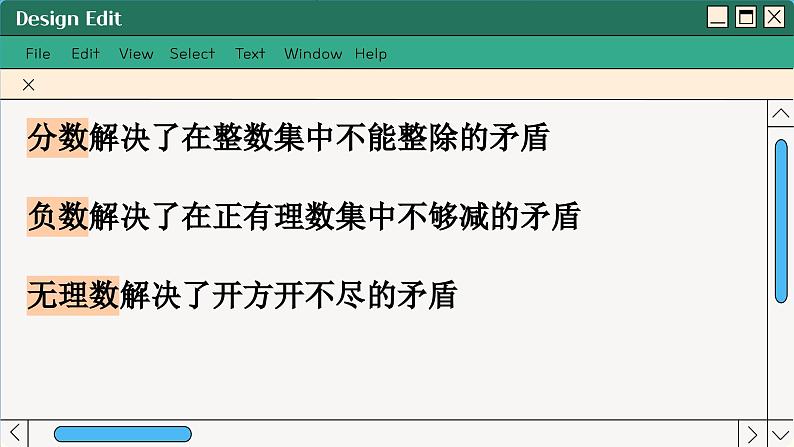
Task: Open the Text menu
Action: [x=250, y=54]
